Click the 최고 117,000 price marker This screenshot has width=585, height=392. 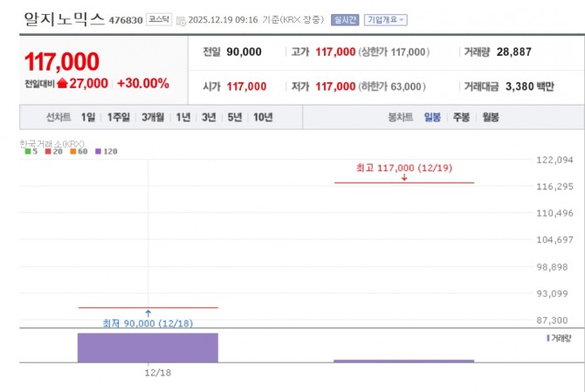pyautogui.click(x=403, y=167)
